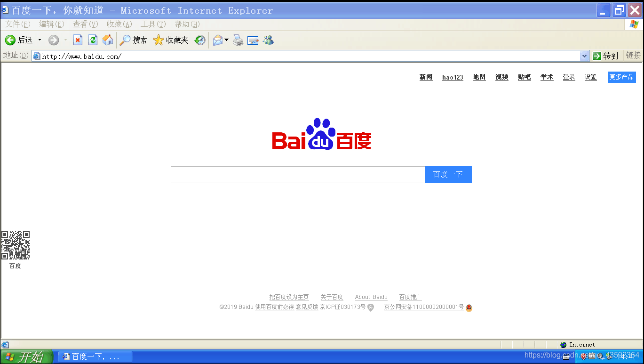Click the 把百度设为主页 link

289,297
